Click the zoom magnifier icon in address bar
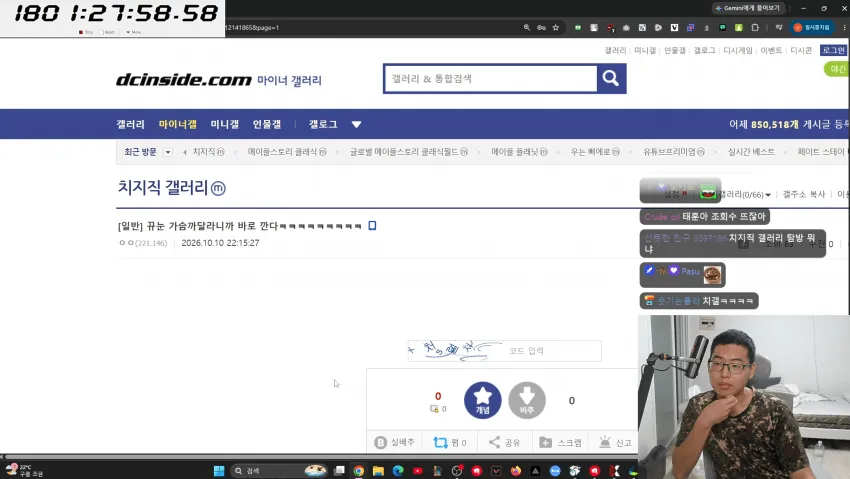The image size is (850, 479). 526,28
